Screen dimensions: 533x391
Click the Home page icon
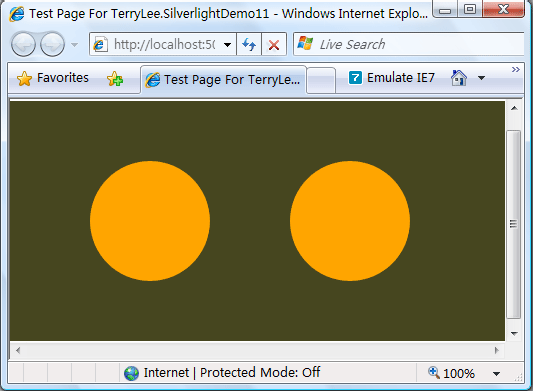tap(459, 78)
